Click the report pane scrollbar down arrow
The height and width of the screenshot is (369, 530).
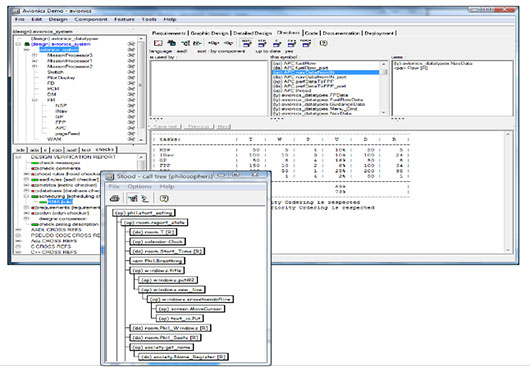click(x=508, y=250)
